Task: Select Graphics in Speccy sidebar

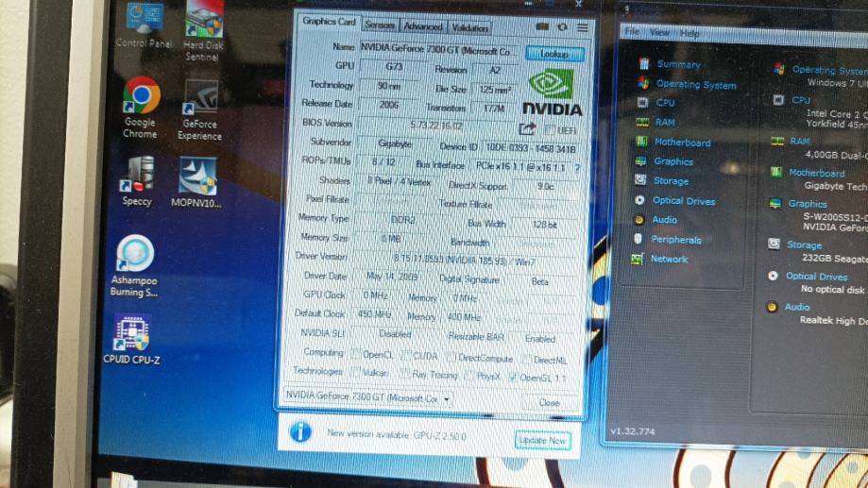Action: [664, 161]
